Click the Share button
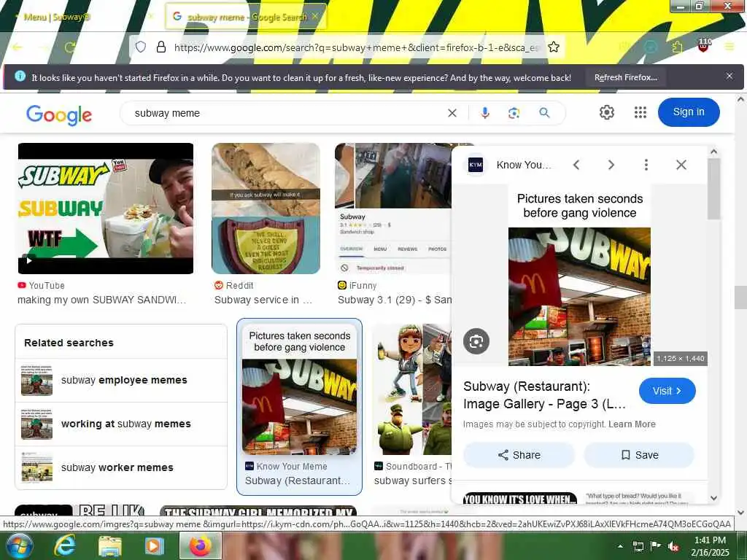The image size is (747, 560). coord(519,455)
